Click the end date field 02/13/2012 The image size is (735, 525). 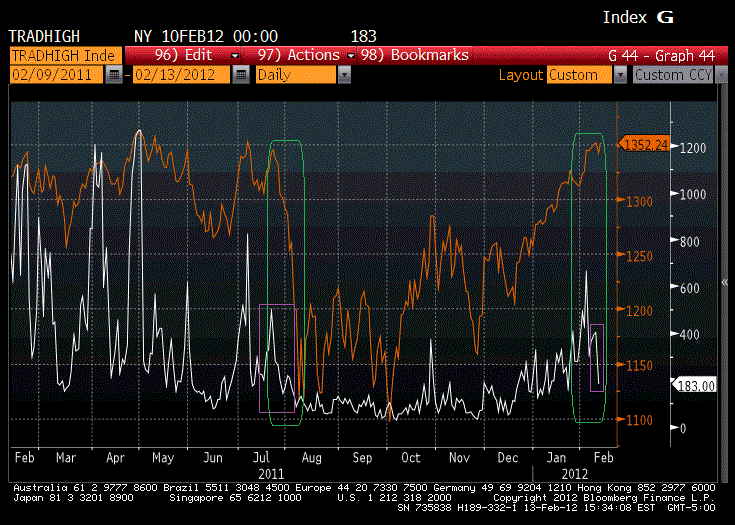pos(181,75)
